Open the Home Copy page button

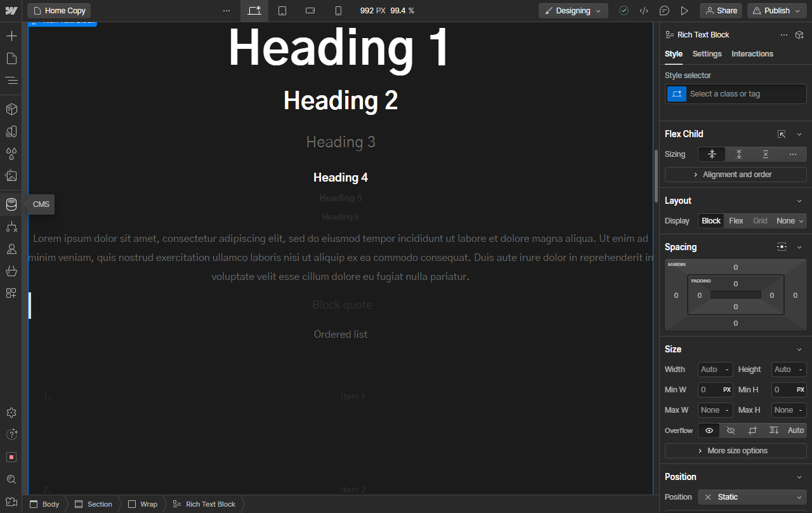[x=59, y=11]
